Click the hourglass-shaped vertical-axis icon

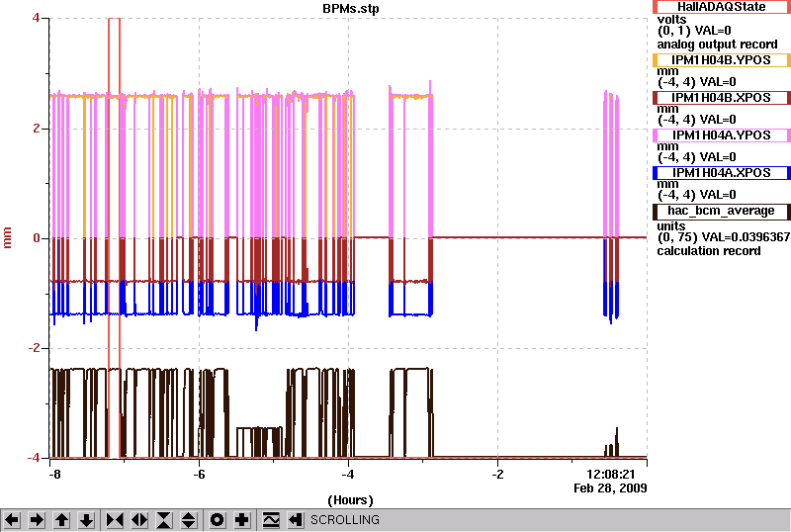(x=164, y=519)
